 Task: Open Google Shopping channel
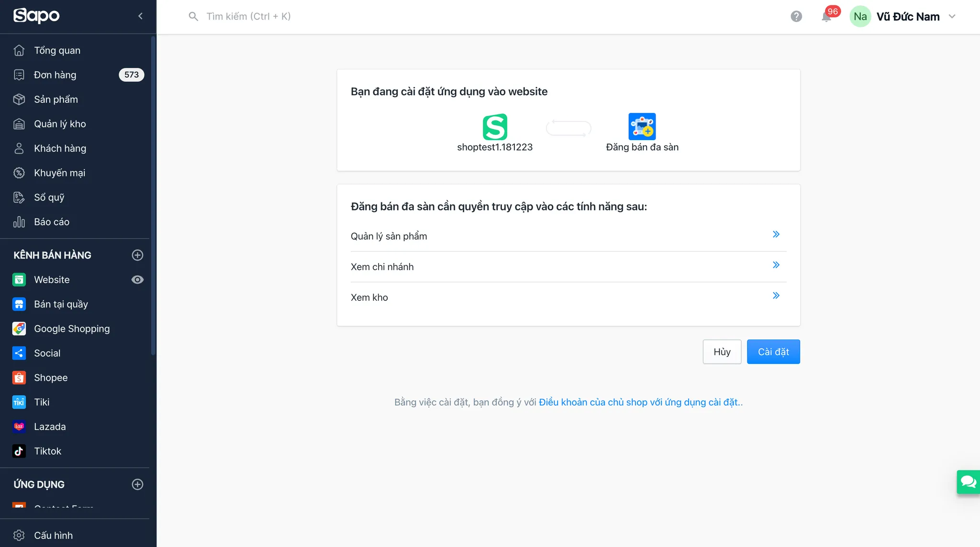[72, 328]
